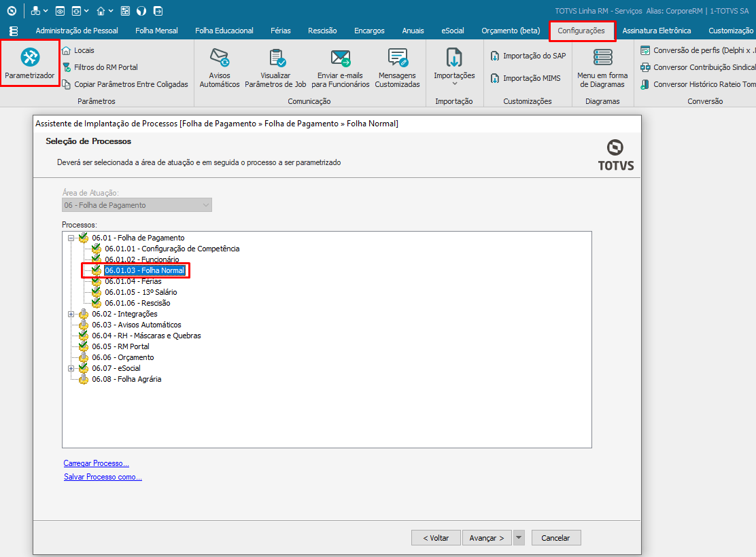The height and width of the screenshot is (557, 756).
Task: Click the window with eye icon in the title bar
Action: [60, 11]
